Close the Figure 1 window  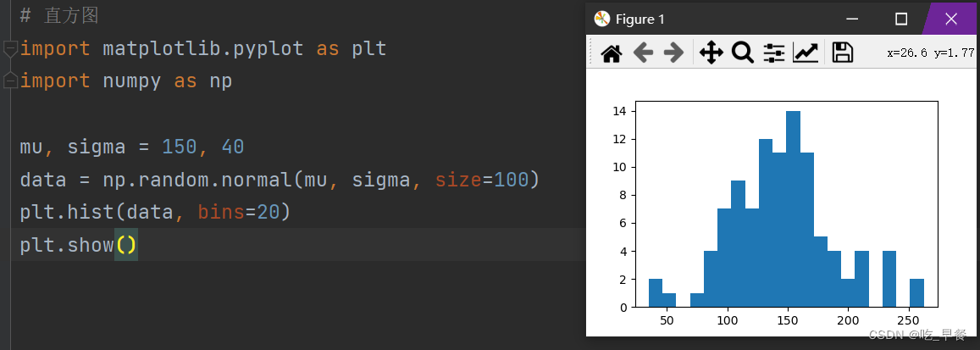[951, 19]
